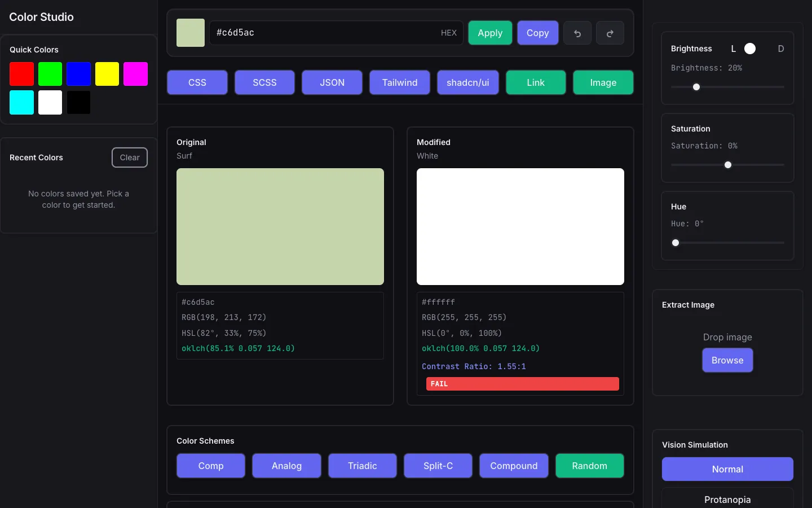Viewport: 812px width, 508px height.
Task: Export color as Tailwind config
Action: click(x=400, y=82)
